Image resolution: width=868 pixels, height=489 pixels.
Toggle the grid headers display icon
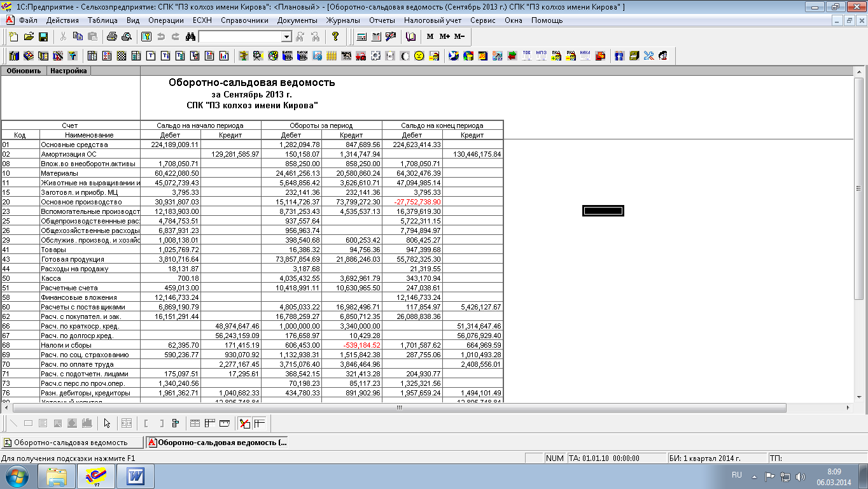tap(260, 423)
